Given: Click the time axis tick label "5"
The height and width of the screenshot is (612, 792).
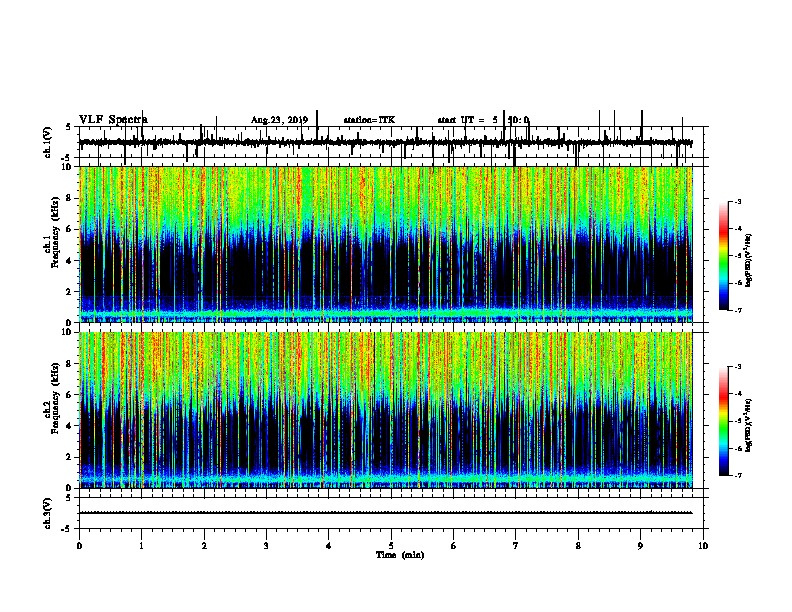Looking at the screenshot, I should point(391,546).
